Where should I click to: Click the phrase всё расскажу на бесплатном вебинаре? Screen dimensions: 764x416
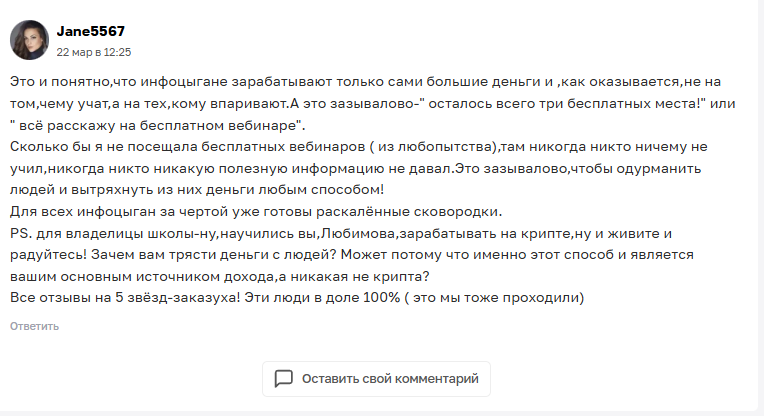click(x=160, y=125)
